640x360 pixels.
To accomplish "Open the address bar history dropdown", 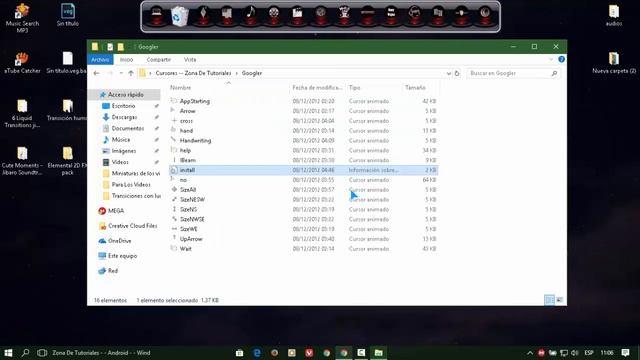I will (449, 73).
